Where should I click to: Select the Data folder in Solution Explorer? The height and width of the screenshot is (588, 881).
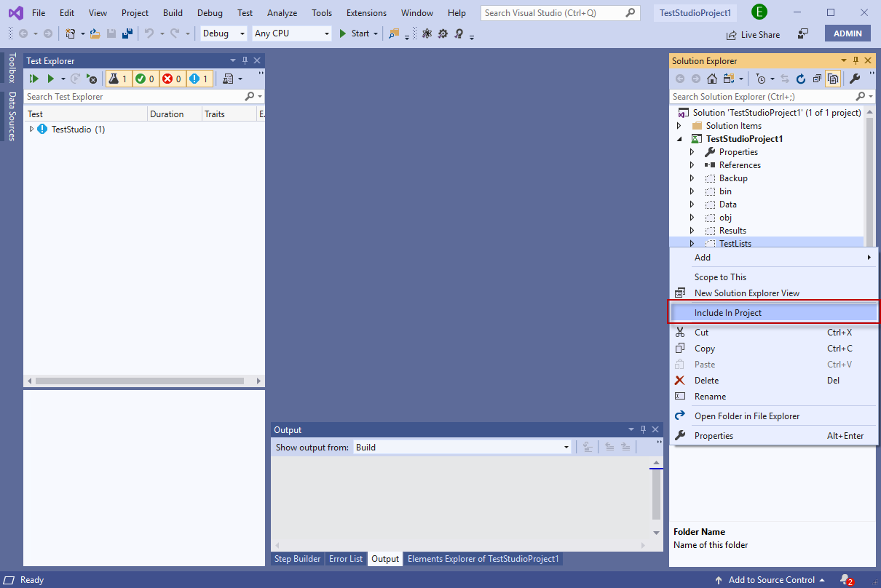(728, 204)
